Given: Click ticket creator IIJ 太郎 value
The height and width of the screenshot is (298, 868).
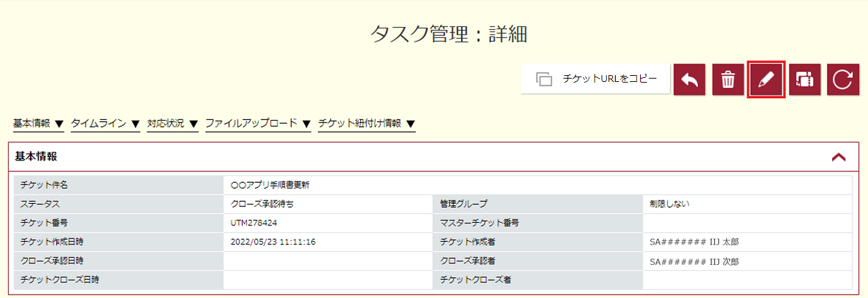Looking at the screenshot, I should [694, 242].
